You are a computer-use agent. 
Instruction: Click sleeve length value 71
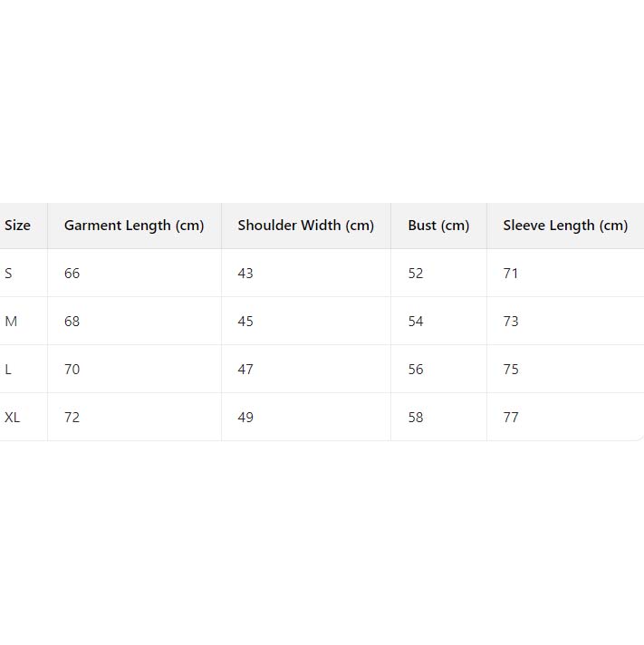click(511, 274)
